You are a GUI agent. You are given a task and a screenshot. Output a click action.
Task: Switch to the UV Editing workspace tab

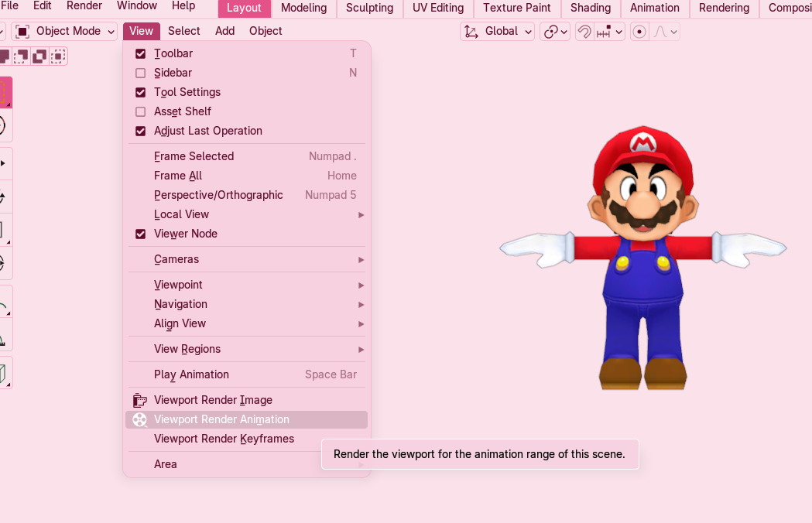click(438, 9)
